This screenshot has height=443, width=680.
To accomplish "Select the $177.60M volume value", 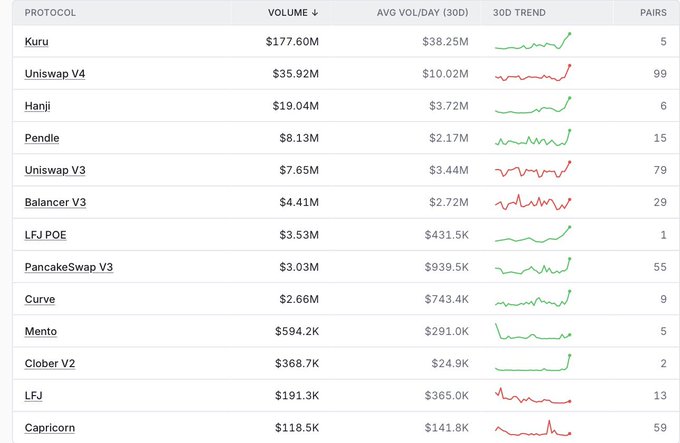I will click(x=292, y=42).
